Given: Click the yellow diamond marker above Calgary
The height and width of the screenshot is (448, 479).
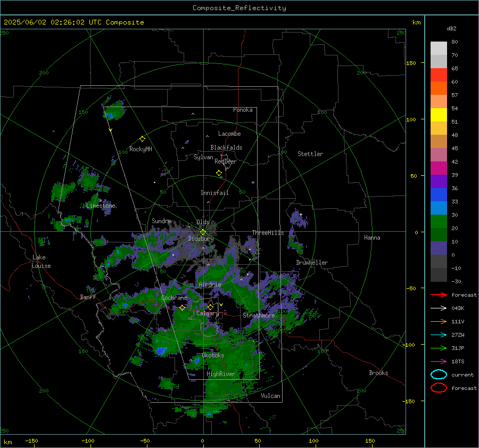Looking at the screenshot, I should 210,307.
